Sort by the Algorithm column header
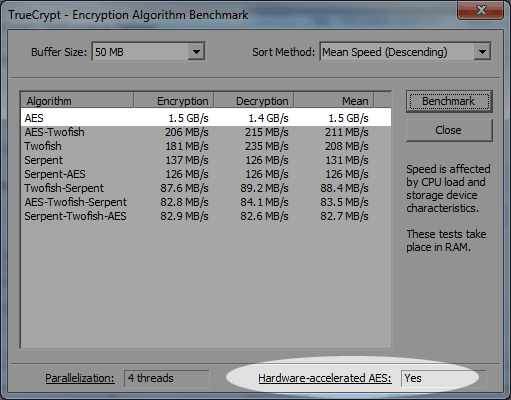 (77, 101)
